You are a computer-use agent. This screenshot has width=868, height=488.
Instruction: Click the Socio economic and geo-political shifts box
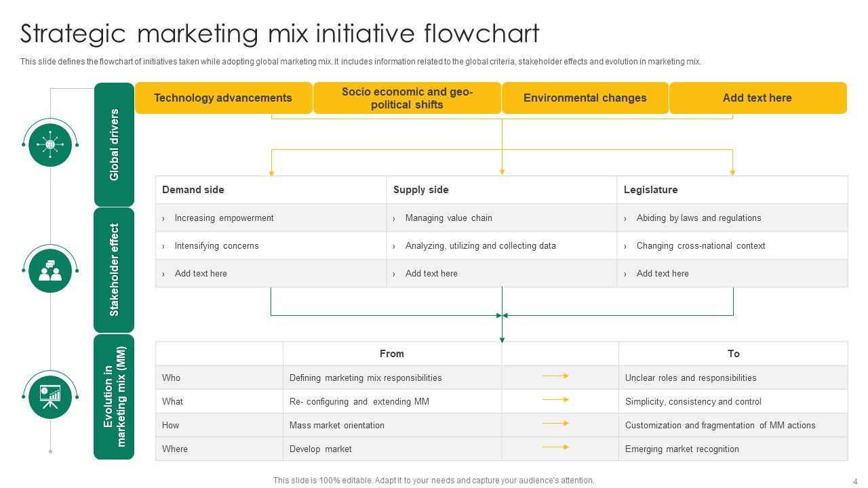[407, 98]
